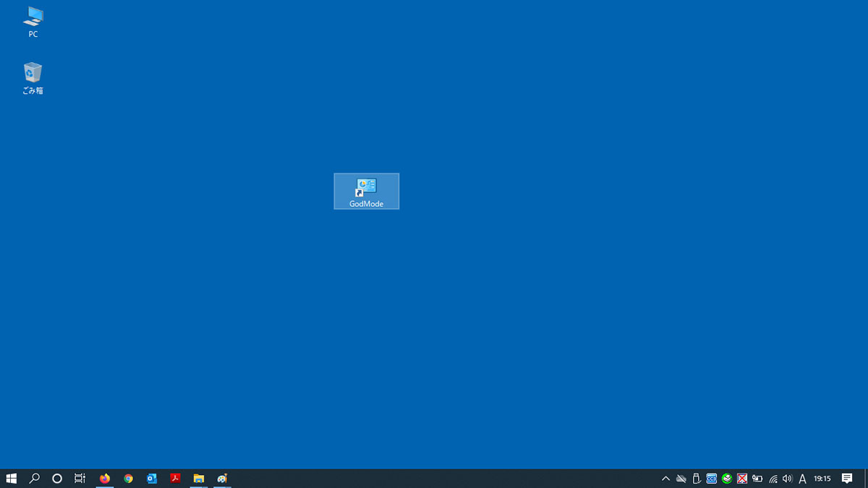868x488 pixels.
Task: Open blue CCB tray icon
Action: (x=712, y=479)
